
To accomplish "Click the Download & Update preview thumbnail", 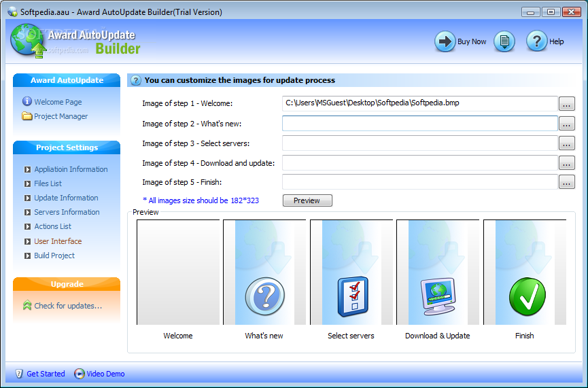I will point(438,272).
